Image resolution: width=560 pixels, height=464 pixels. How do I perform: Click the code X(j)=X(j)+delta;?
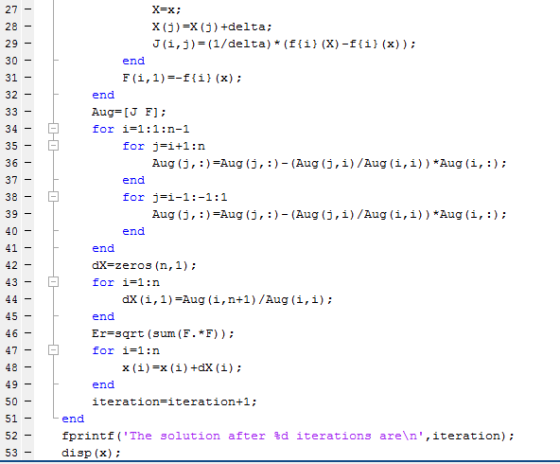click(212, 27)
